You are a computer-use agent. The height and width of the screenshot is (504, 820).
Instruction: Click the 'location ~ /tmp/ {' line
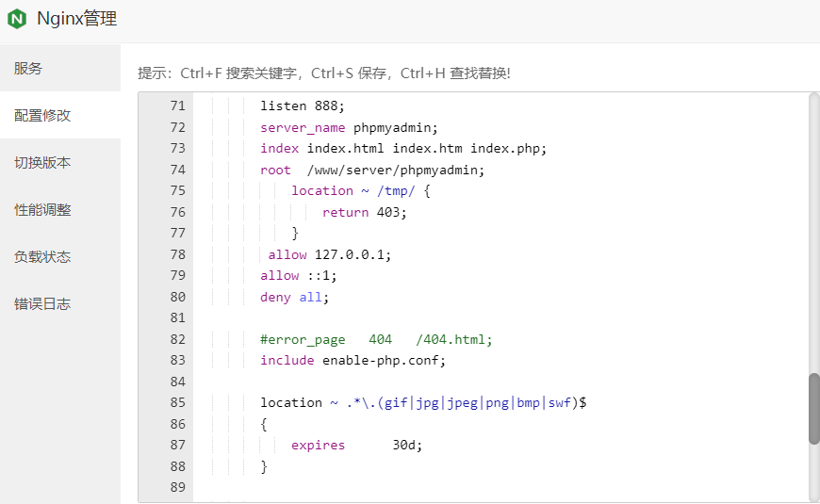[x=361, y=191]
